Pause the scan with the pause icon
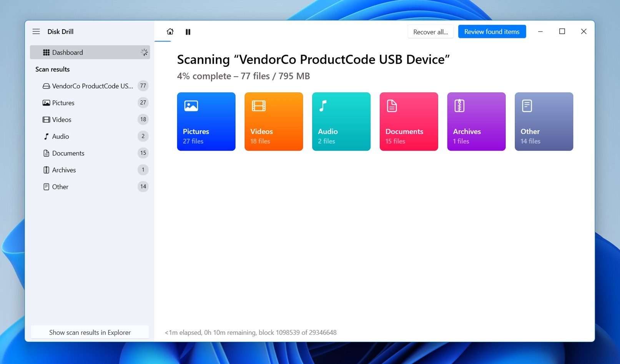The image size is (620, 364). click(188, 32)
